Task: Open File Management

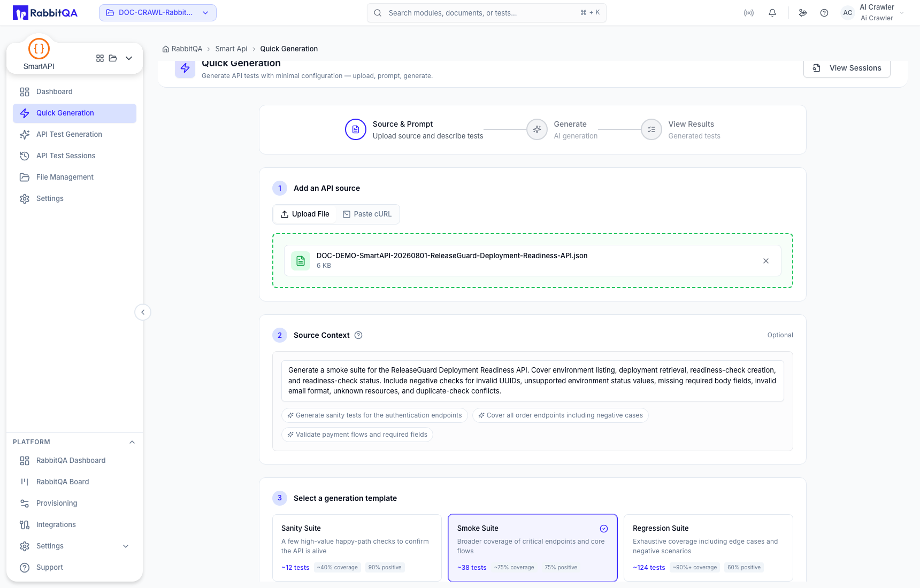Action: [74, 177]
